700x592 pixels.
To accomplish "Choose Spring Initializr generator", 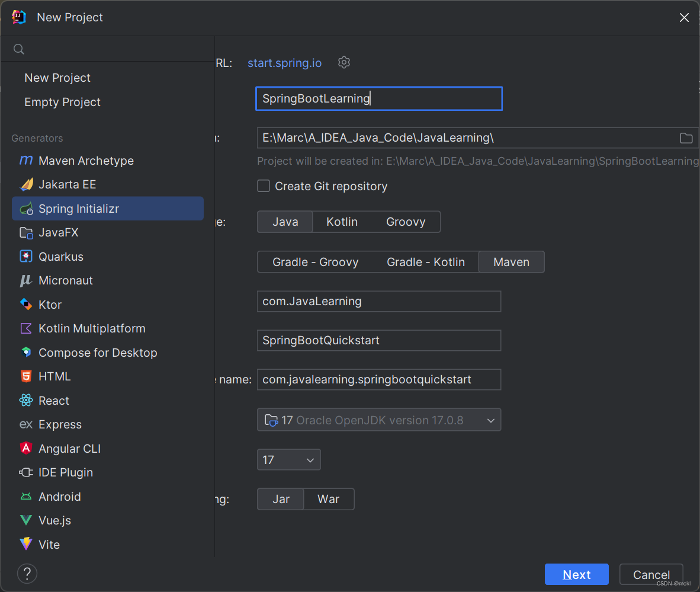I will (108, 209).
